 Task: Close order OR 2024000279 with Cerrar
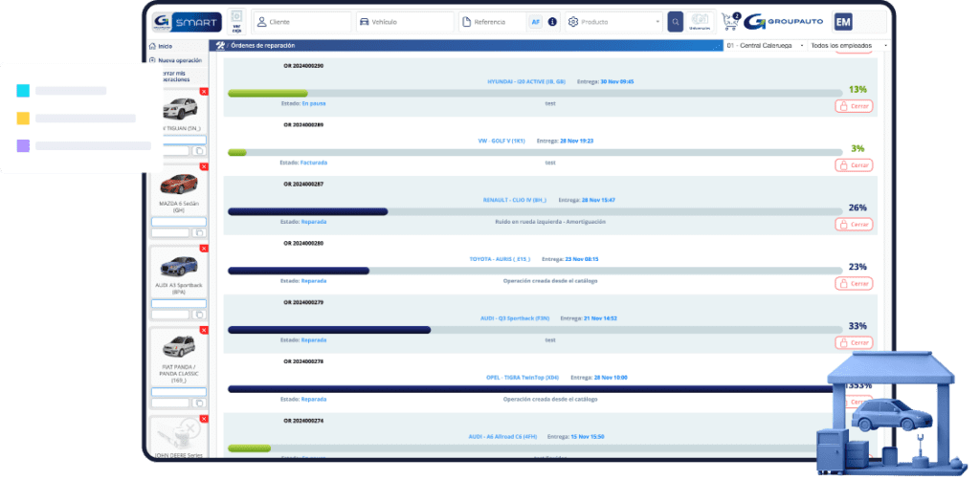tap(854, 342)
